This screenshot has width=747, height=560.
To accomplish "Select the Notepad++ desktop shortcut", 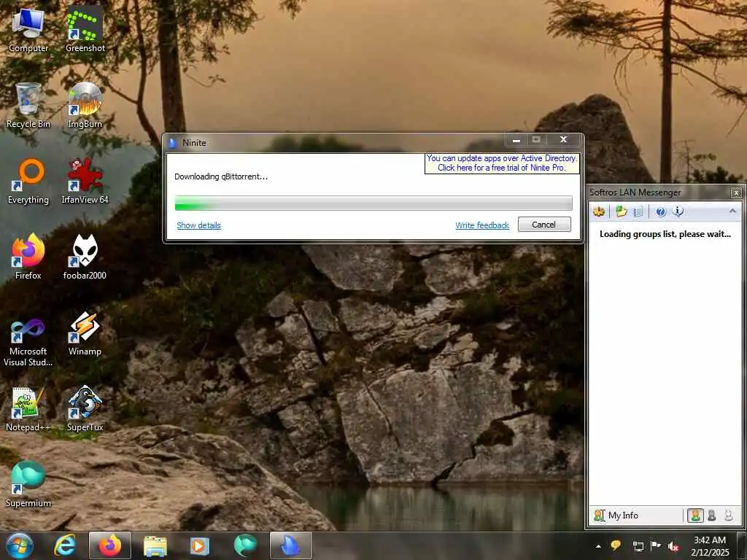I will (28, 410).
